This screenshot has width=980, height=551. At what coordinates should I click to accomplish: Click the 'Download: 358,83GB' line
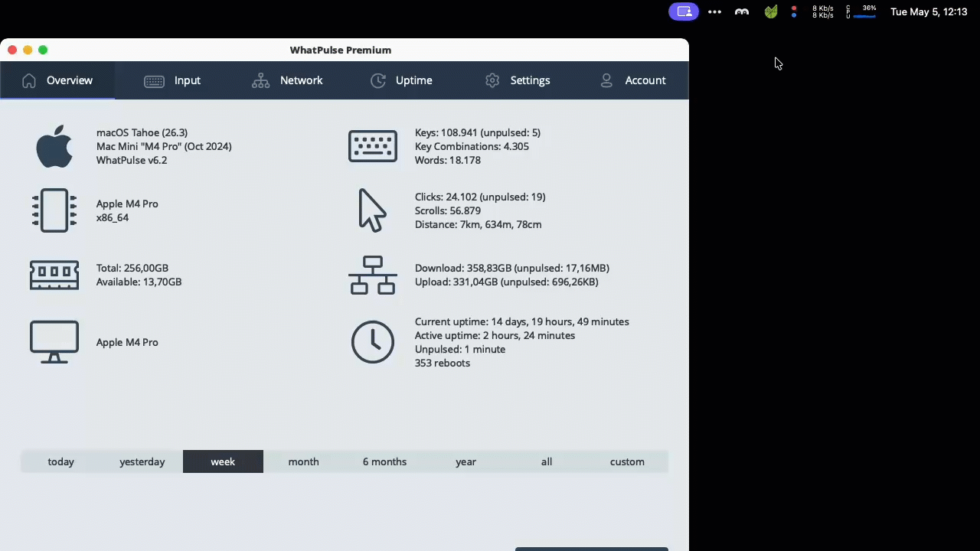pyautogui.click(x=512, y=268)
